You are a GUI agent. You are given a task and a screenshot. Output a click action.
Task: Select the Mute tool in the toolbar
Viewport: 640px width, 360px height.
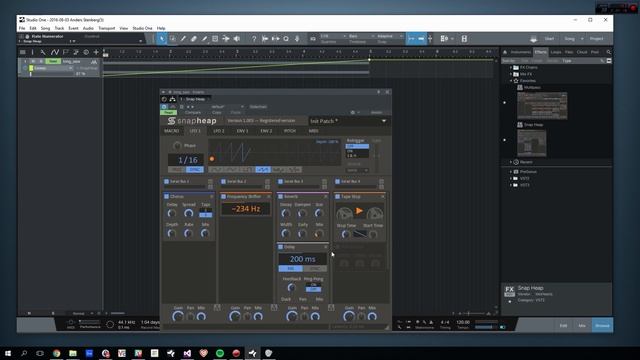point(215,39)
